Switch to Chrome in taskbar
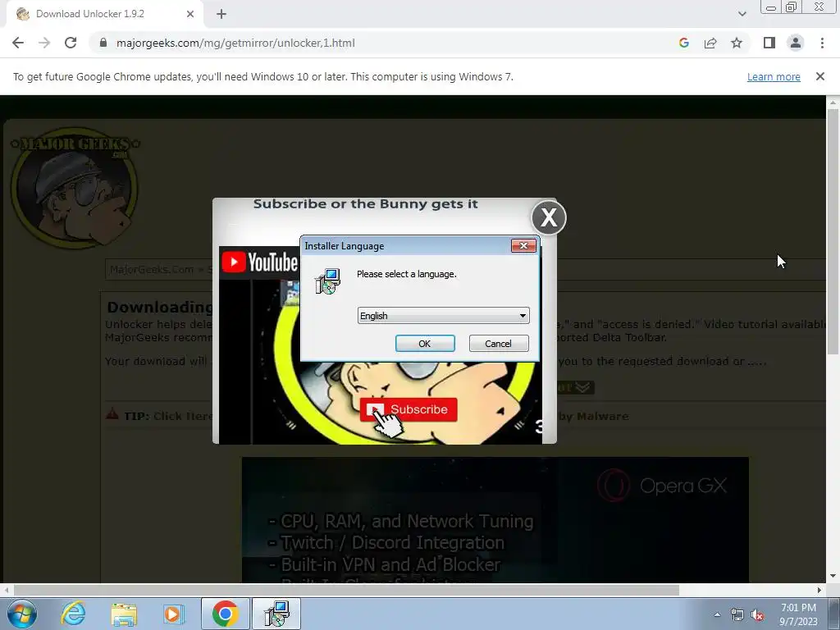 [x=225, y=614]
